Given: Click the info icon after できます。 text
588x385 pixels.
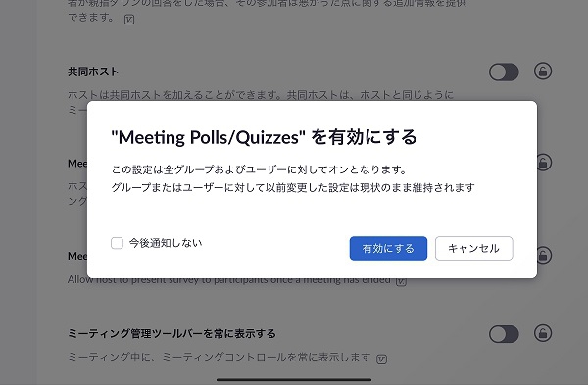Looking at the screenshot, I should pos(129,20).
